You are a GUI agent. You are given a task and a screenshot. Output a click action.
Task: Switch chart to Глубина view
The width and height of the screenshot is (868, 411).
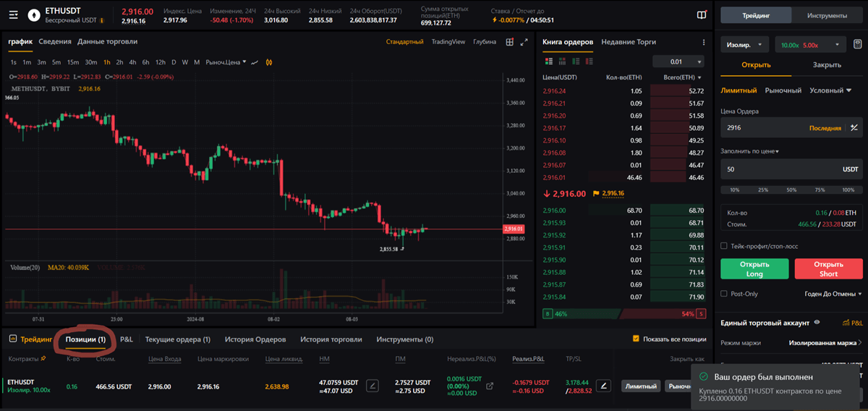point(485,42)
